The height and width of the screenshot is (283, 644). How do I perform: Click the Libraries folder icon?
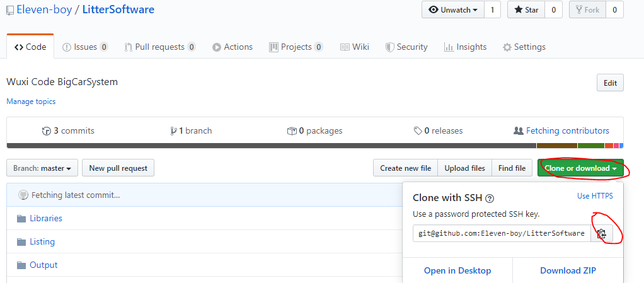pos(21,219)
